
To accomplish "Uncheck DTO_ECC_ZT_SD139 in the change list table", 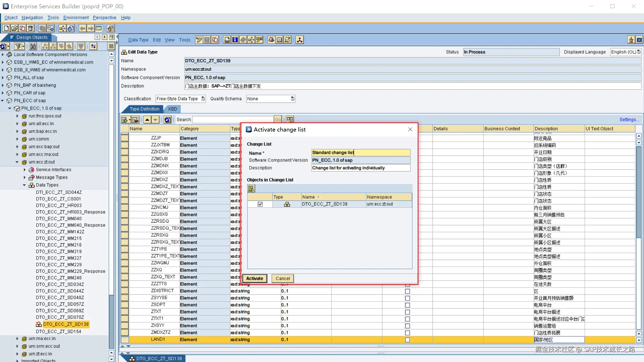I will 260,204.
